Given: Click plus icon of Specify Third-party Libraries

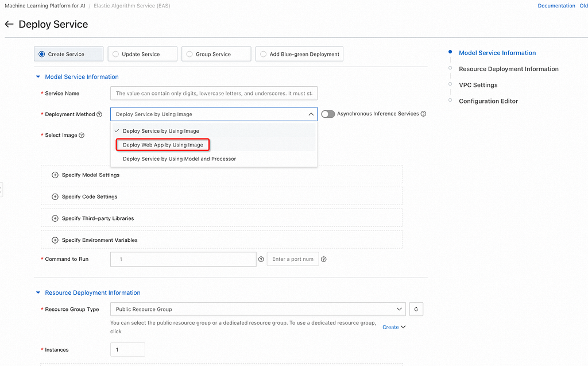Looking at the screenshot, I should click(x=55, y=218).
